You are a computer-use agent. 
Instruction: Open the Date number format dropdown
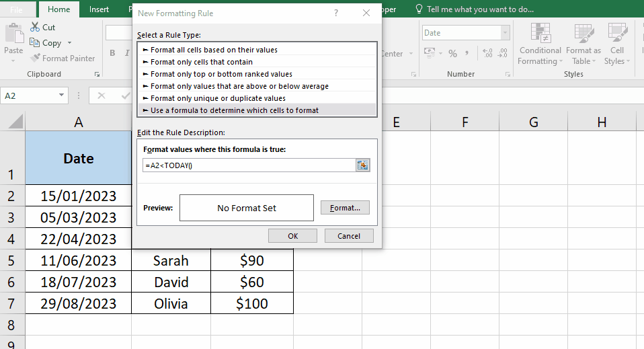505,33
